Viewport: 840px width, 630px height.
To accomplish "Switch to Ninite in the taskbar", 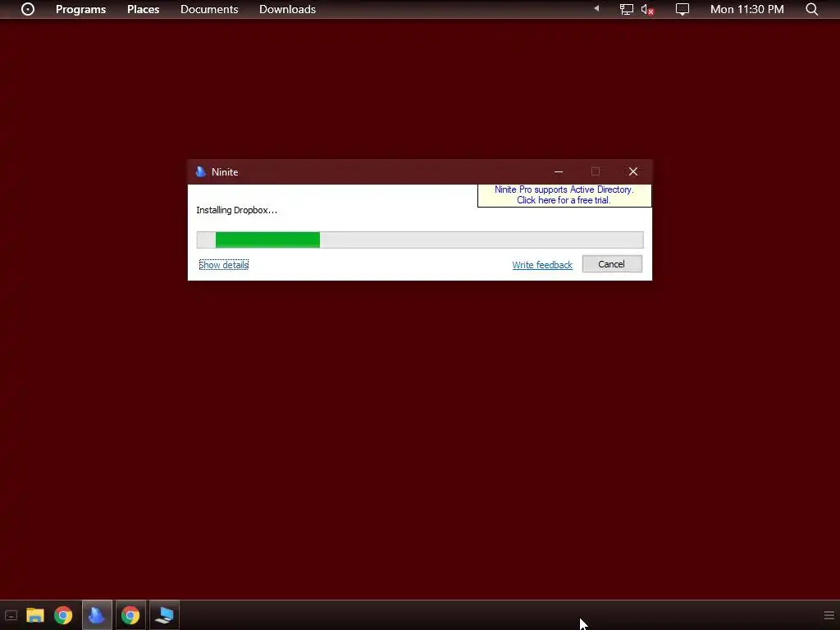I will click(x=97, y=615).
